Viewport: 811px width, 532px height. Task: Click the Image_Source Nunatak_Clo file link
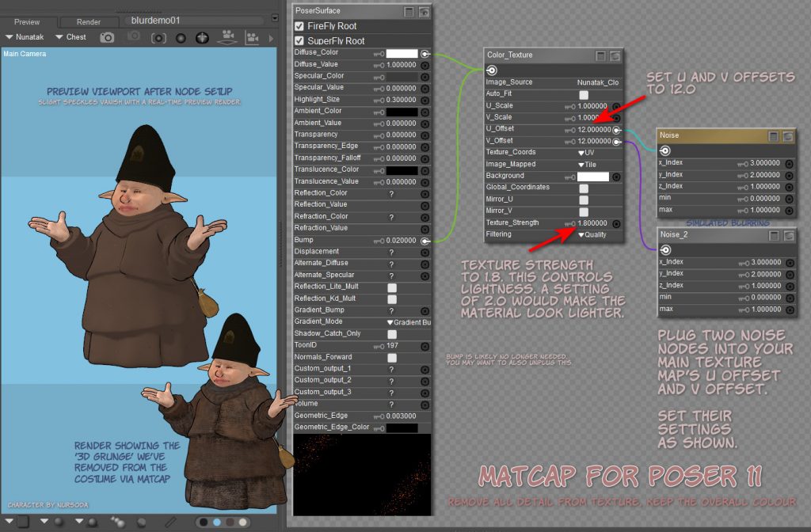point(598,82)
